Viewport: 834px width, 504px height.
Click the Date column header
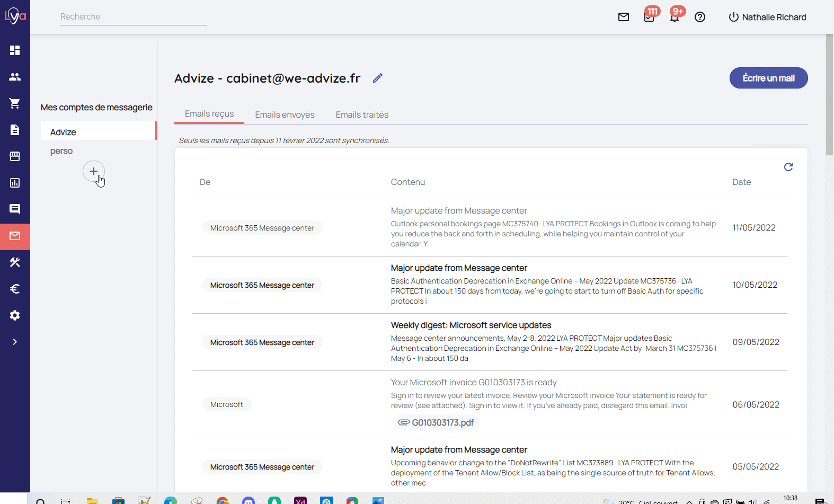click(742, 182)
